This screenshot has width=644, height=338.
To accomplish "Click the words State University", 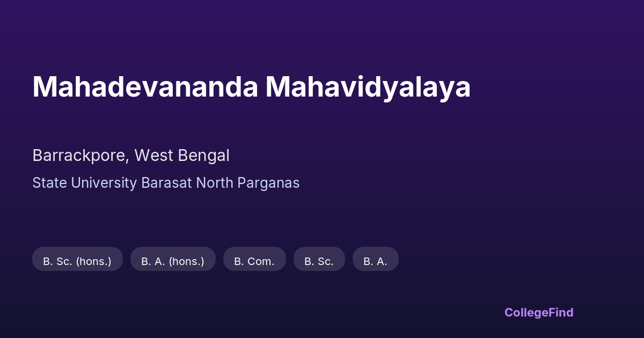I will pyautogui.click(x=84, y=183).
